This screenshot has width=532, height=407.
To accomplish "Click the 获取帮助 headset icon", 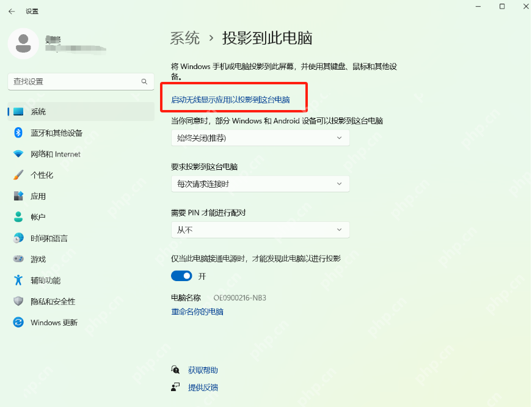I will (x=175, y=370).
